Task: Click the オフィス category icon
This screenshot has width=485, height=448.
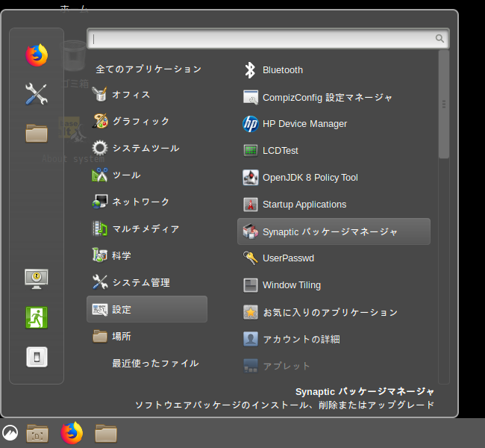Action: (x=99, y=94)
